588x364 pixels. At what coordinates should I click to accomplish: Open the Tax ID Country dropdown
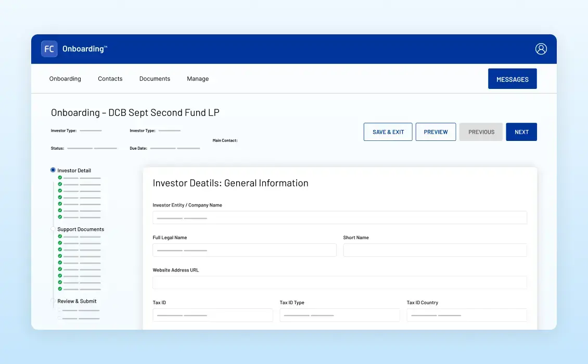[x=466, y=315]
